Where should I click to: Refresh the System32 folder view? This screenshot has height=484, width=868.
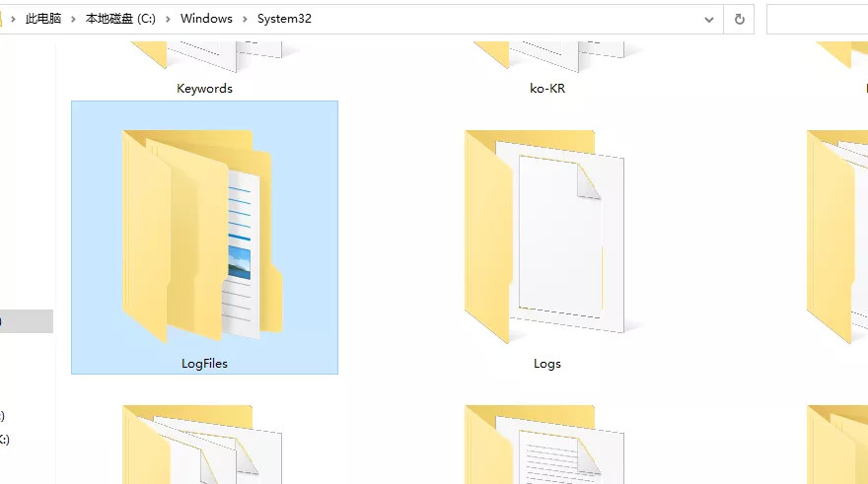pyautogui.click(x=739, y=20)
